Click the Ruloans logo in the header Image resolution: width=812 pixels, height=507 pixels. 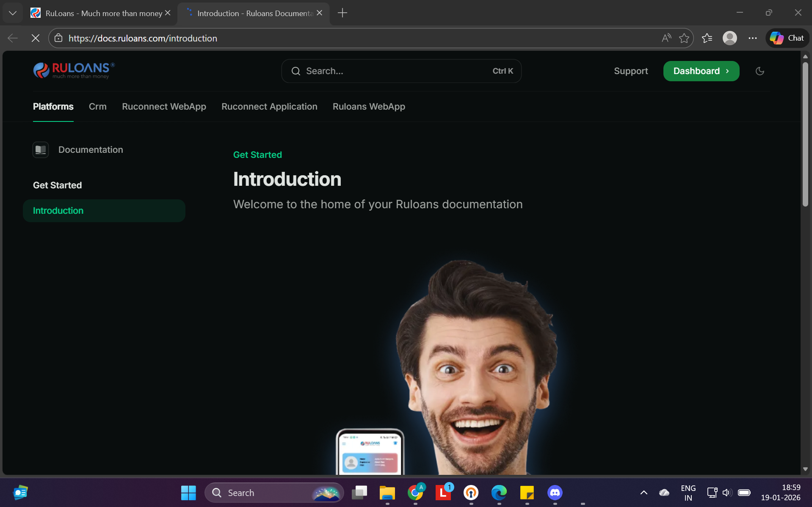(74, 71)
